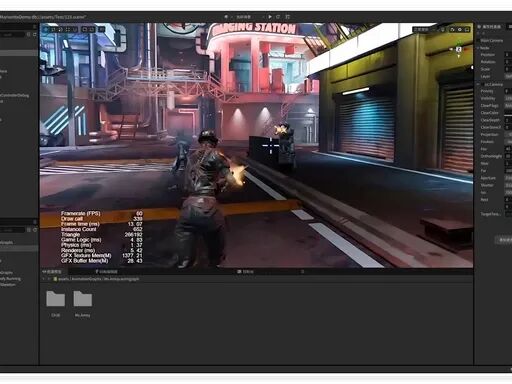Click hierarchy search filter icon
The image size is (512, 384).
[x=29, y=34]
